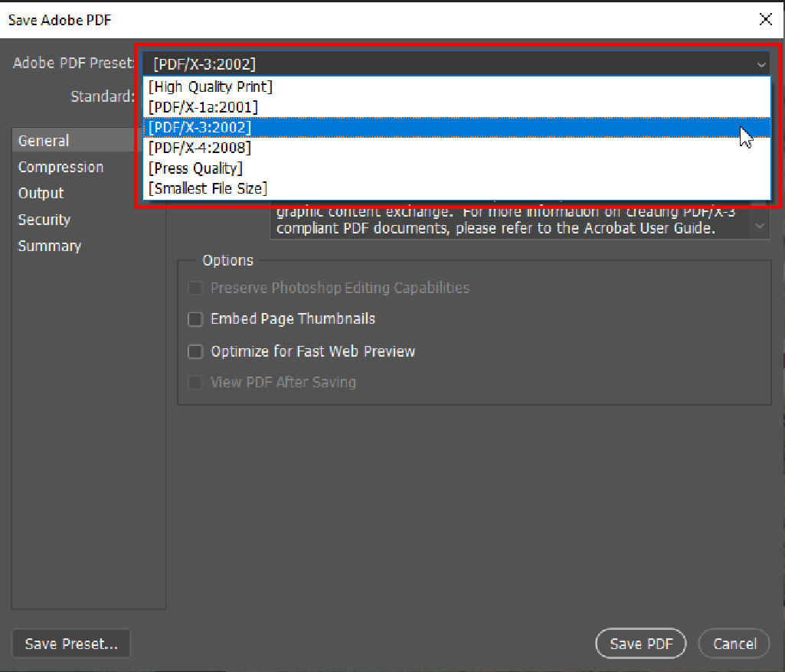Toggle View PDF After Saving checkbox
The height and width of the screenshot is (672, 785).
pos(196,383)
